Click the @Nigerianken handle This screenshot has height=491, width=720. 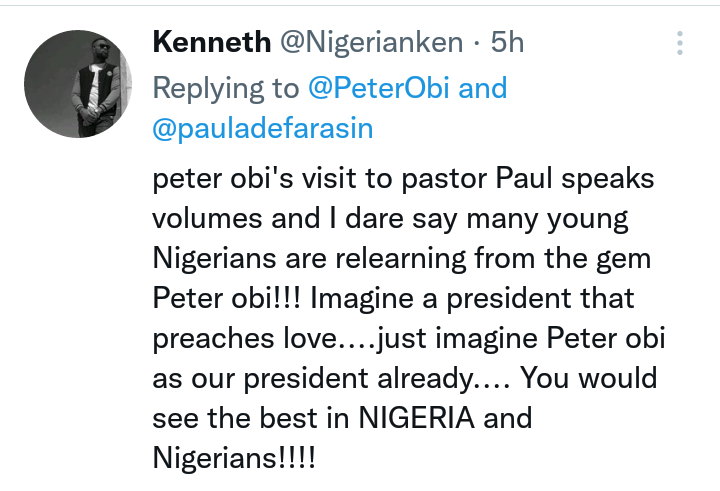(x=371, y=43)
